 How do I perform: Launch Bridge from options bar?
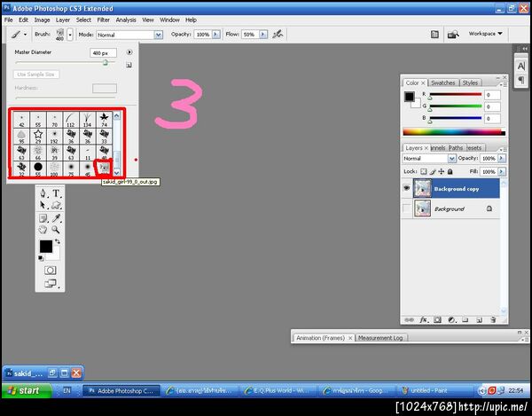(x=453, y=35)
